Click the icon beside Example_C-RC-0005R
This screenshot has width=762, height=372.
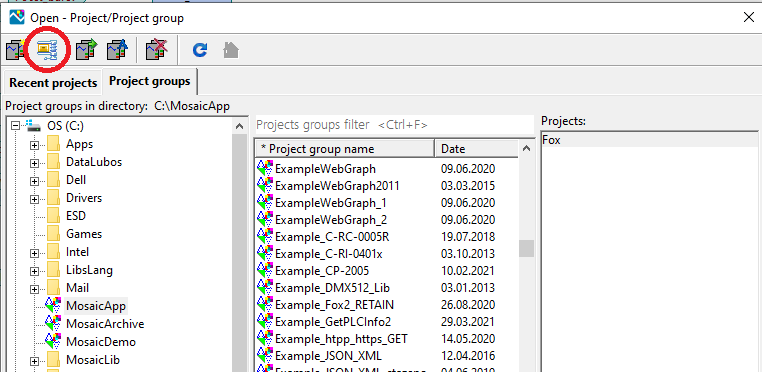tap(264, 236)
